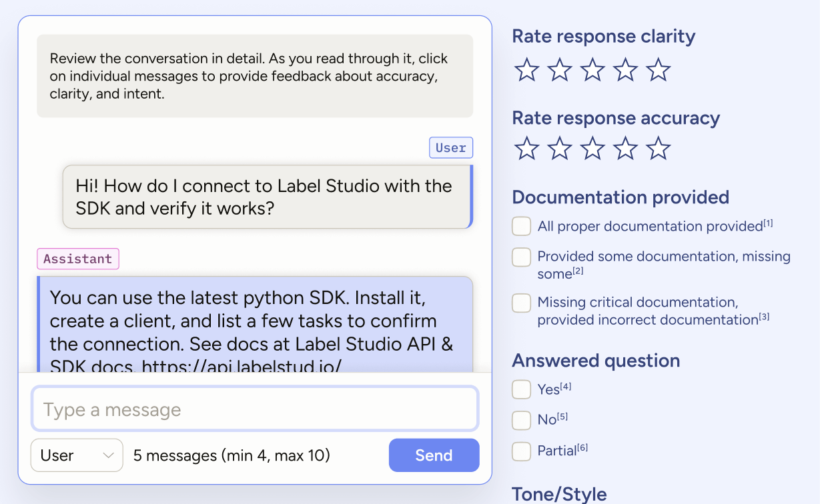The image size is (820, 504).
Task: Select the user's Label Studio question message
Action: pyautogui.click(x=267, y=197)
